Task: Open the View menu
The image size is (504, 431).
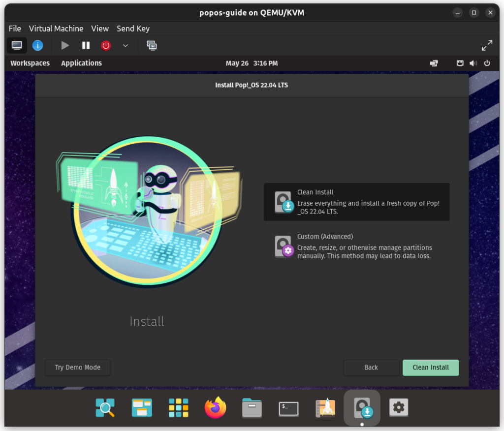Action: [x=100, y=29]
